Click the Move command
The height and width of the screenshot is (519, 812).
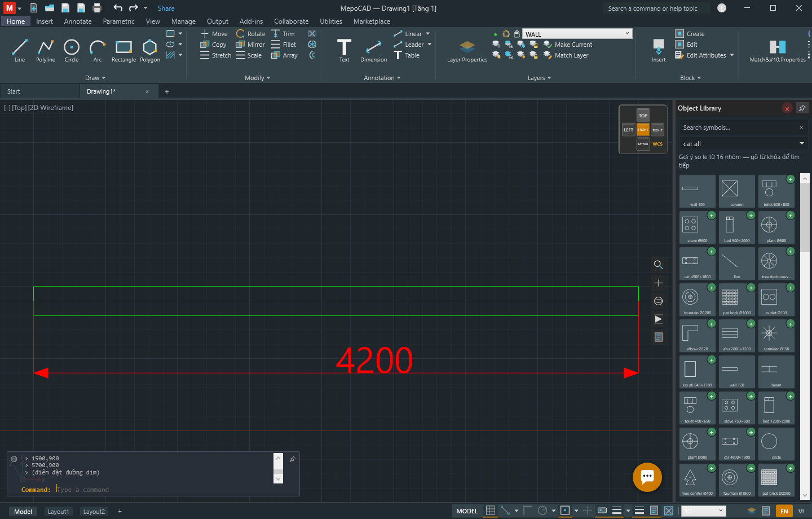(x=214, y=34)
